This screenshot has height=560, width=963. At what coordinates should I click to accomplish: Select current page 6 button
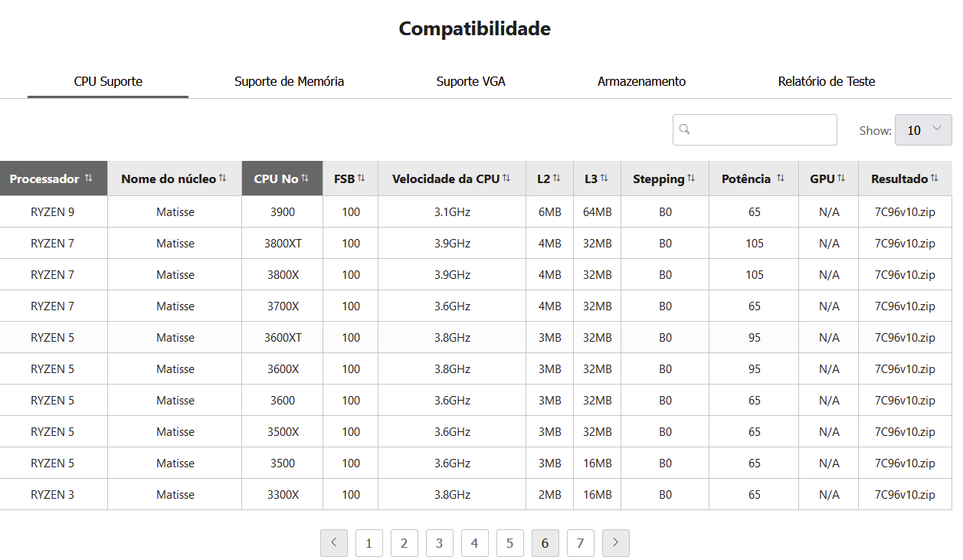click(545, 543)
